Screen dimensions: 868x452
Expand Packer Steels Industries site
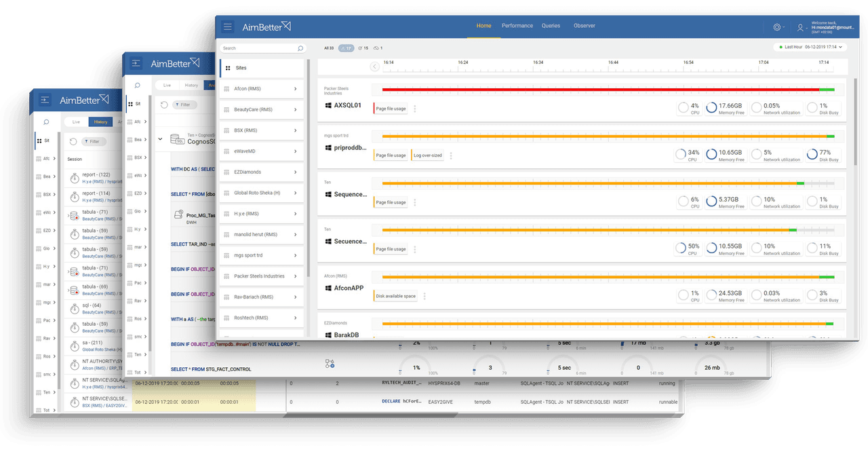[x=296, y=276]
